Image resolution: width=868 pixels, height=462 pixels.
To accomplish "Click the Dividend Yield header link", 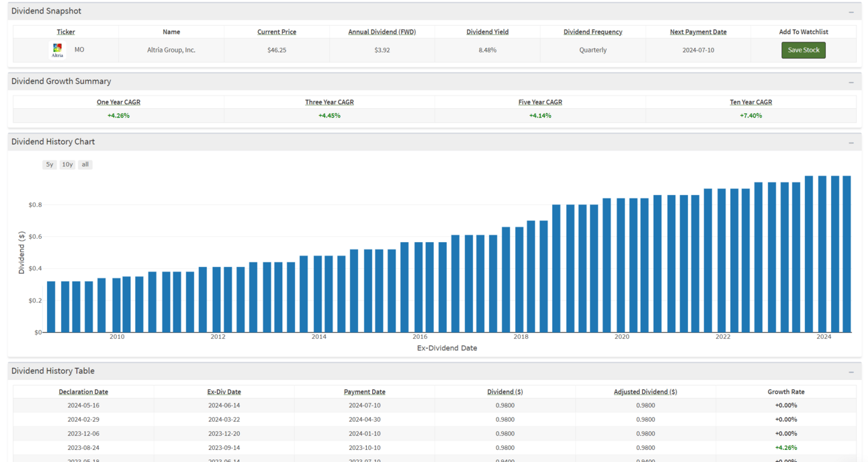I will 487,32.
